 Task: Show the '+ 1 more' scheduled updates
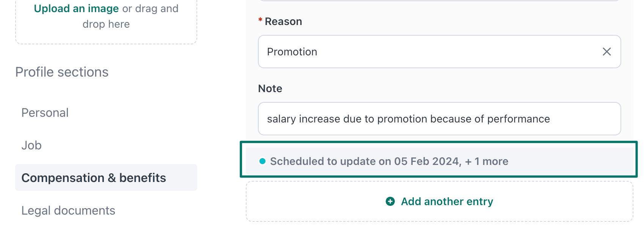point(487,161)
